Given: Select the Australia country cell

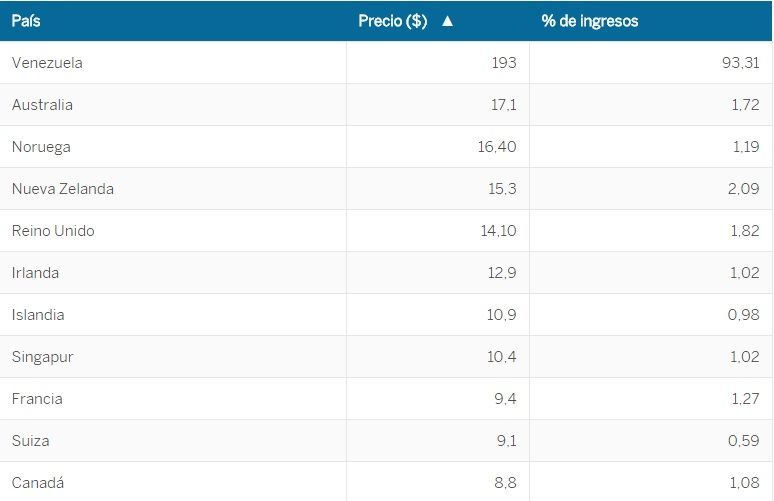Looking at the screenshot, I should pyautogui.click(x=42, y=105).
